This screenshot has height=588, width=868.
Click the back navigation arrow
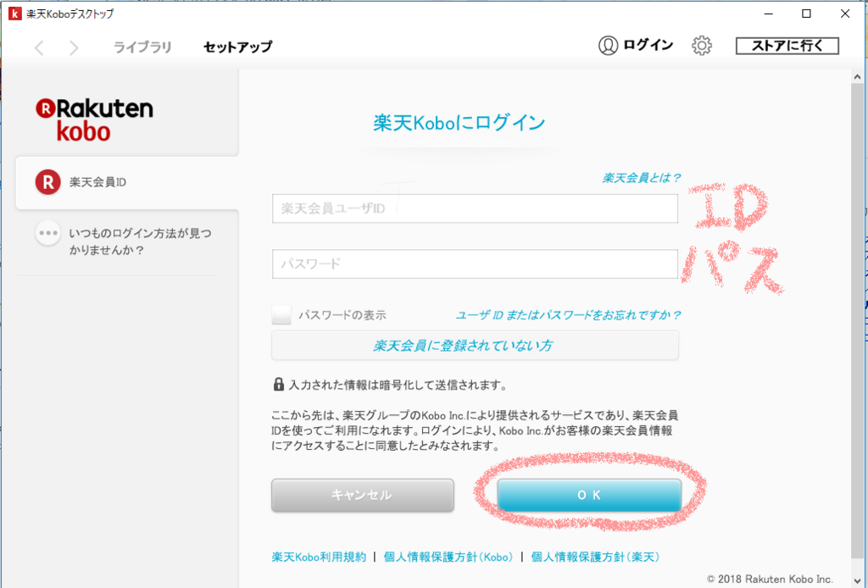[x=40, y=48]
